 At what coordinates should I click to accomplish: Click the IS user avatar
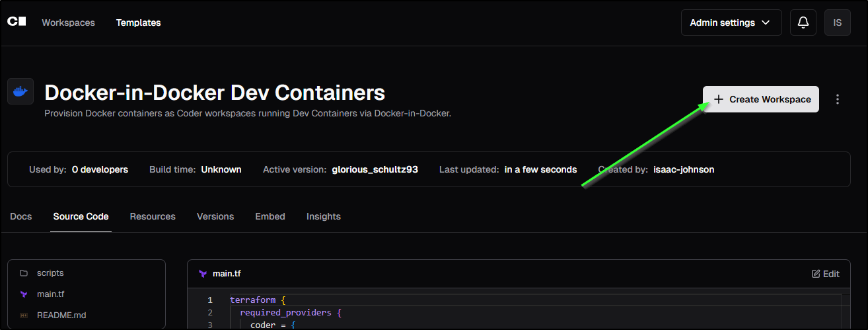coord(837,22)
